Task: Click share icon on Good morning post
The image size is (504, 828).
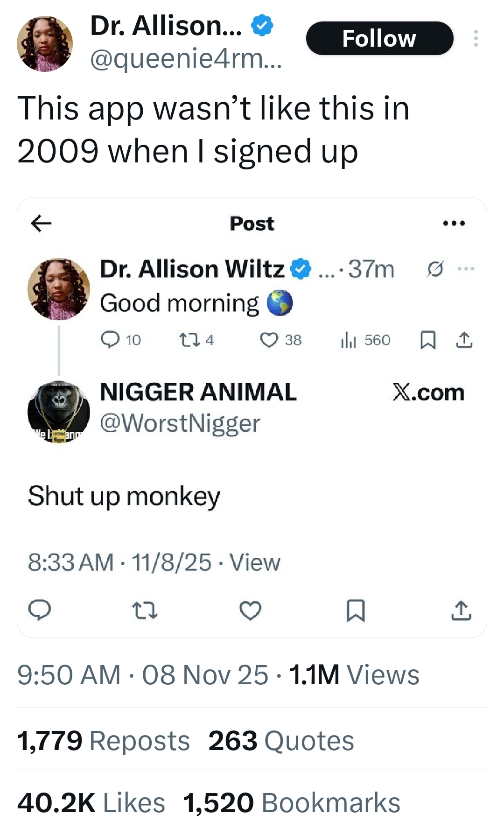Action: pos(464,340)
